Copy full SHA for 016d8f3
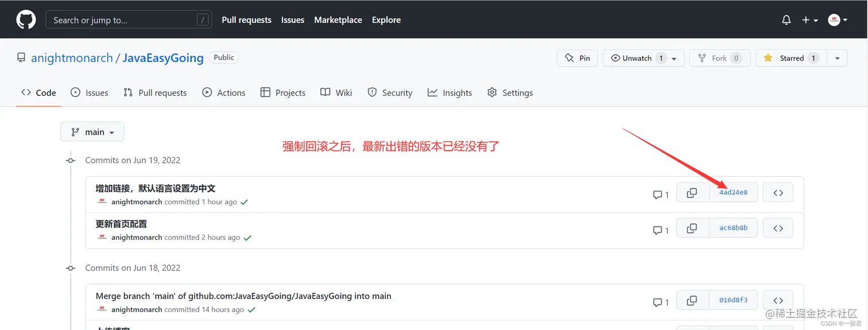The height and width of the screenshot is (330, 868). [692, 300]
